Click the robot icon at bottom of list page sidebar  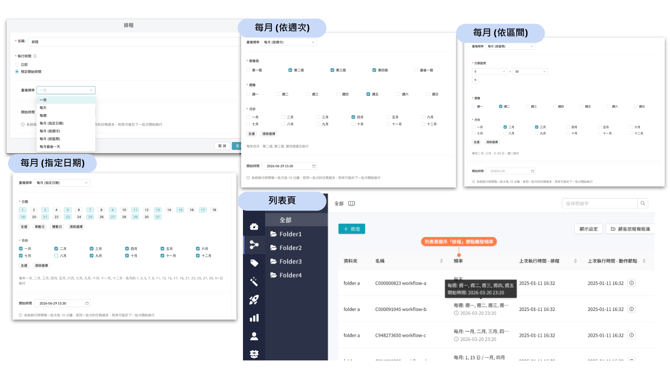[254, 354]
